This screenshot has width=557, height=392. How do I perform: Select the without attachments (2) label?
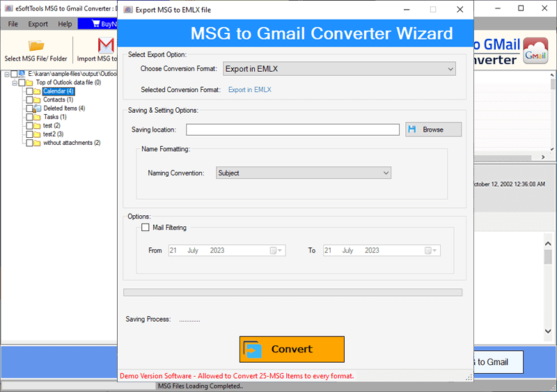pyautogui.click(x=72, y=143)
